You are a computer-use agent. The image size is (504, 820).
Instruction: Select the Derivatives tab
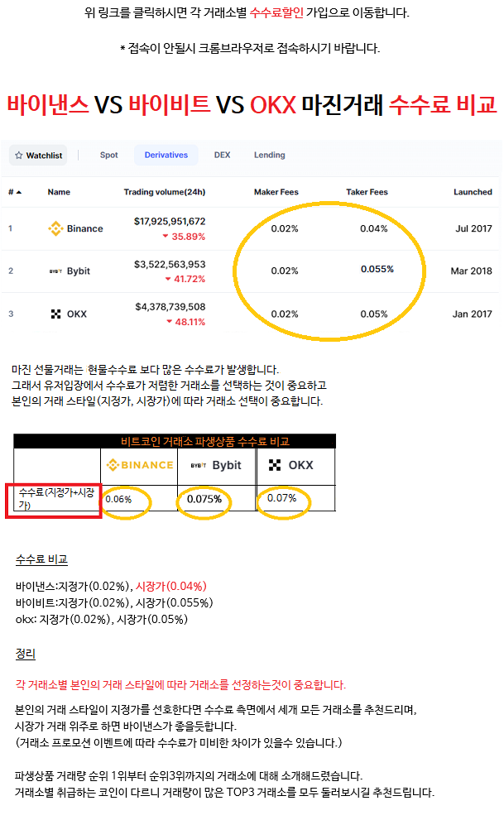coord(166,155)
